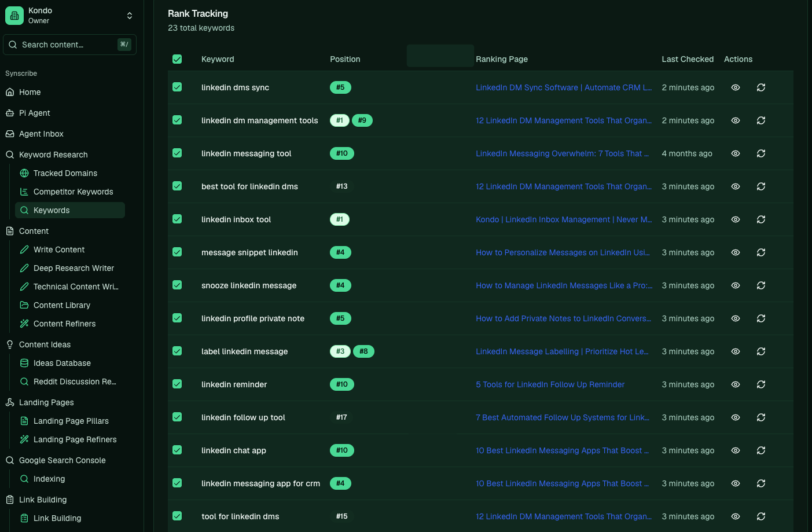
Task: Uncheck the best tool for linkedin dms row
Action: 177,186
